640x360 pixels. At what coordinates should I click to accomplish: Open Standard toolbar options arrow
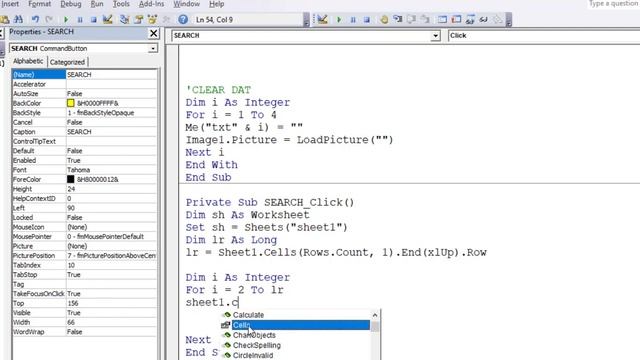tap(306, 20)
